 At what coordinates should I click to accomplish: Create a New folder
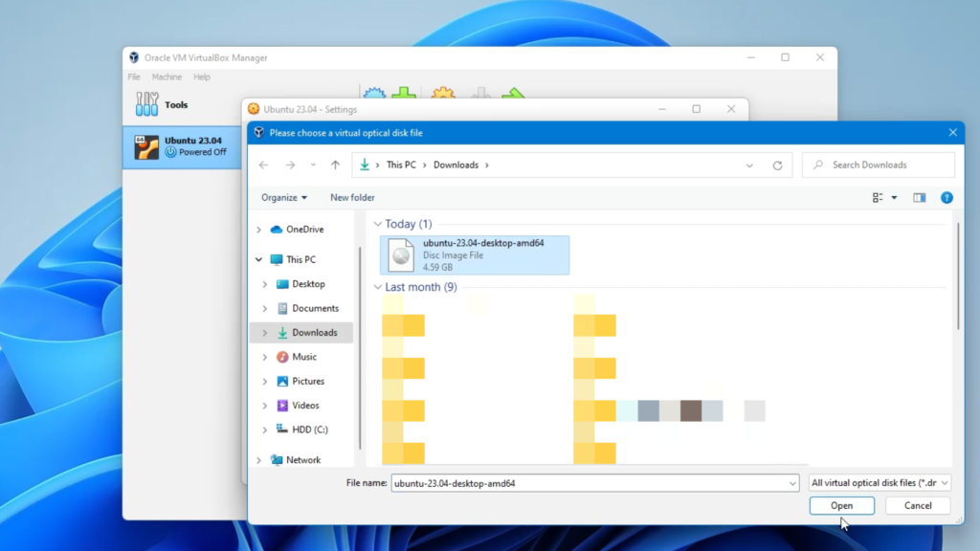(x=352, y=197)
